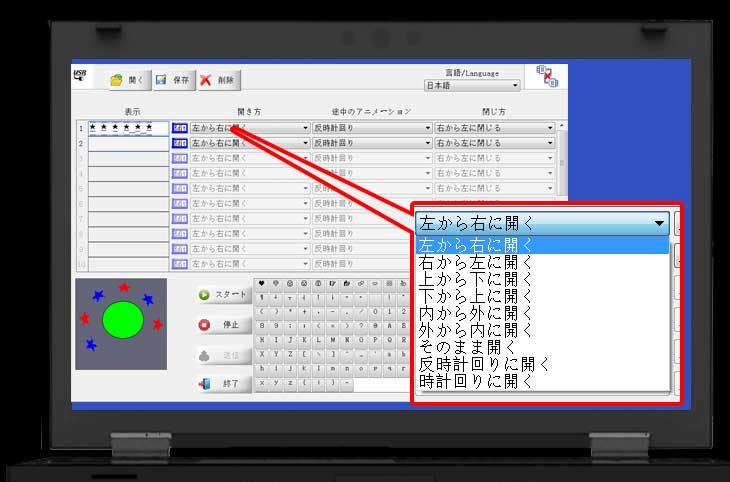Screen dimensions: 730x482
Task: Open the 言語/Language dropdown showing 日本語
Action: pos(472,86)
